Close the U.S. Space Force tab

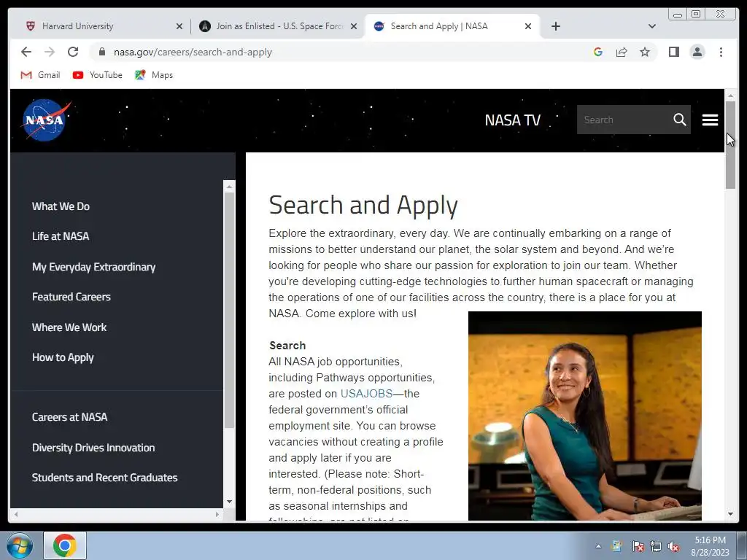(x=354, y=26)
